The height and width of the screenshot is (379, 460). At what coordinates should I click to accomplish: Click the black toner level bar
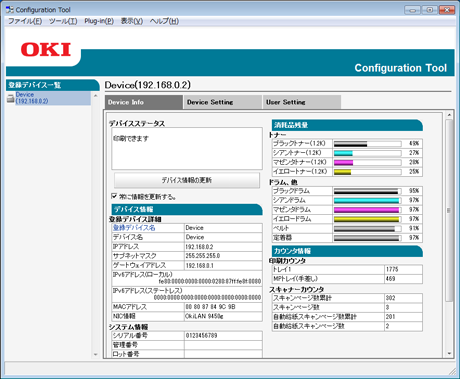click(x=367, y=144)
